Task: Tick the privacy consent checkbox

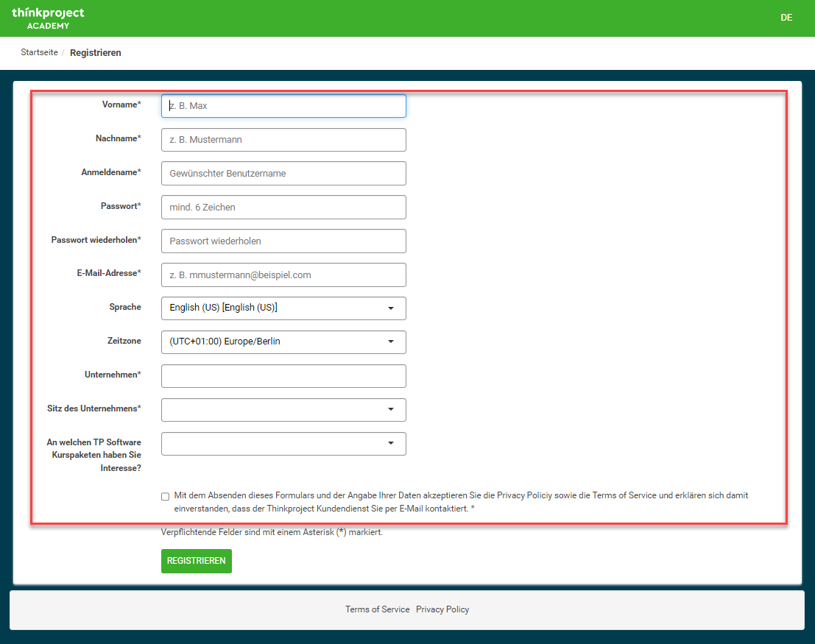Action: coord(166,497)
